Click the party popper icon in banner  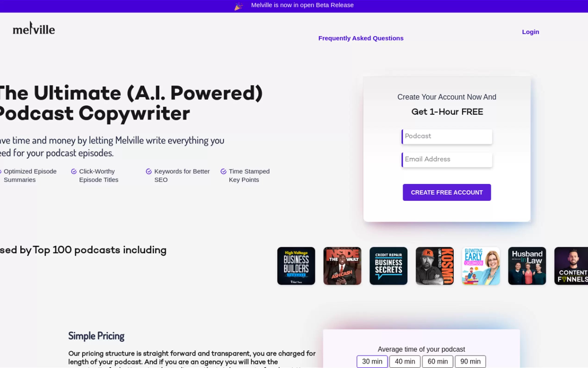point(238,6)
